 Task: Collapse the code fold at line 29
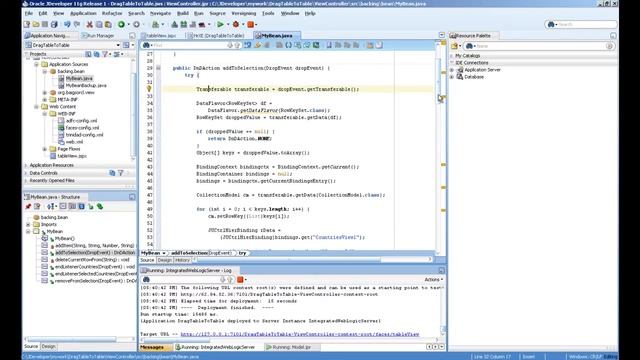pyautogui.click(x=158, y=68)
